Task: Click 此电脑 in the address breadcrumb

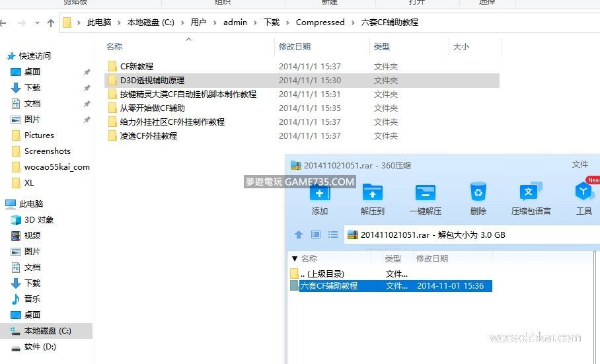Action: [98, 22]
